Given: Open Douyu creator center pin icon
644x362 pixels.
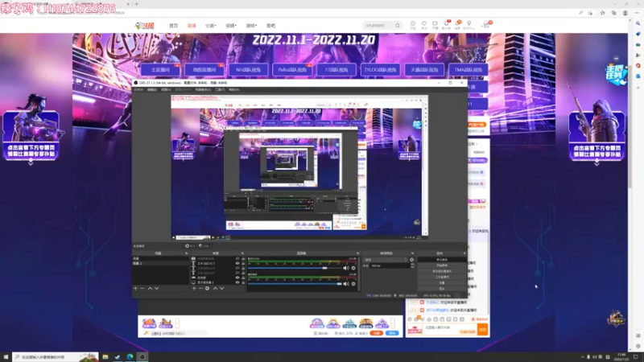Looking at the screenshot, I should tap(469, 25).
